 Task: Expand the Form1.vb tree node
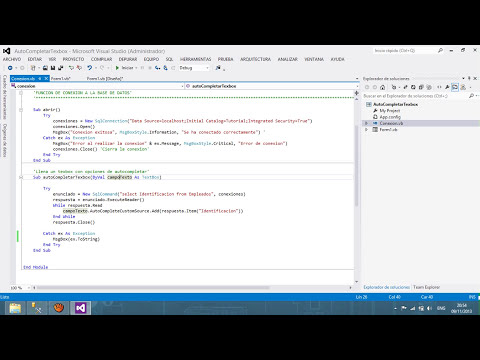coord(367,130)
